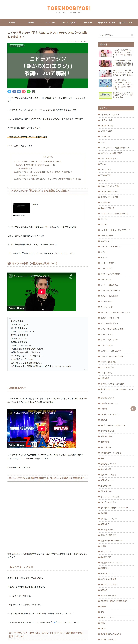This screenshot has height=644, width=138.
Task: Open the サイトマップ navigation item
Action: pos(126,23)
